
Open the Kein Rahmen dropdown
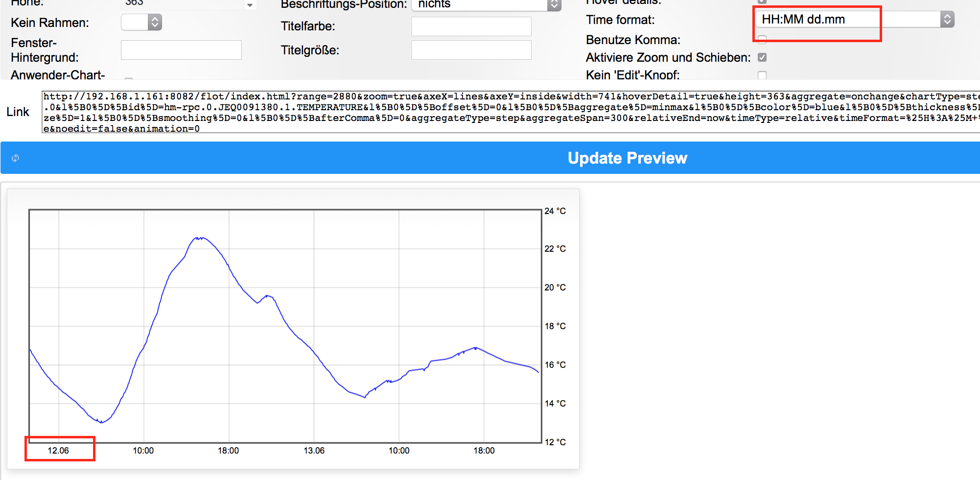(141, 22)
